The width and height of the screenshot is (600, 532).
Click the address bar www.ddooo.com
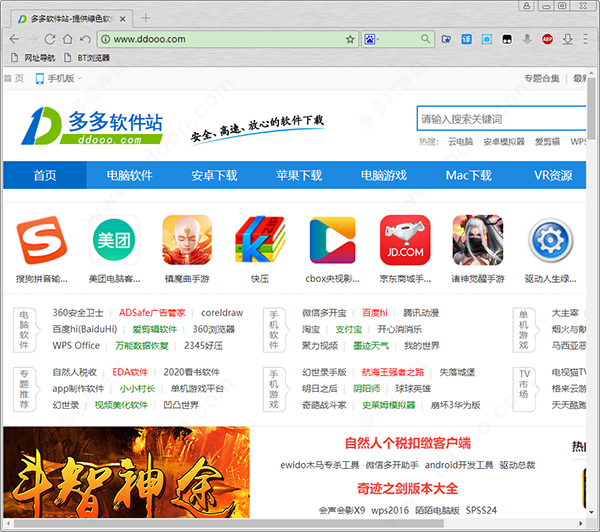click(x=228, y=39)
